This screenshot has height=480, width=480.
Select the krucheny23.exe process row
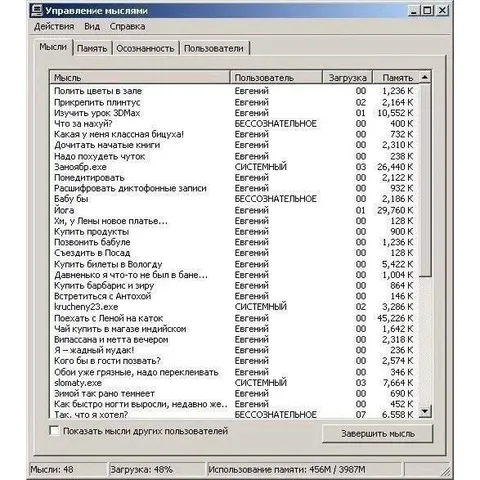tap(233, 307)
